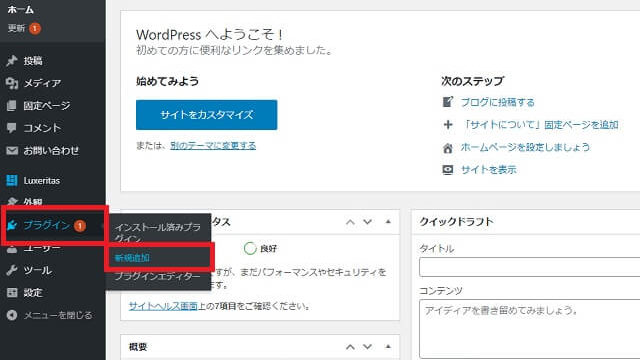Viewport: 640px width, 360px height.
Task: Click the update count badge next to 更新
Action: [x=35, y=28]
